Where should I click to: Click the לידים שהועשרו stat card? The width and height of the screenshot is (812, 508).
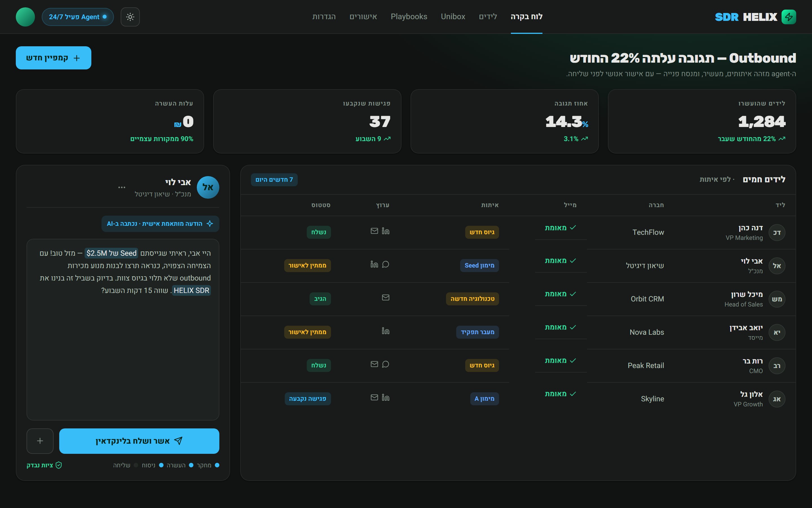pyautogui.click(x=701, y=121)
